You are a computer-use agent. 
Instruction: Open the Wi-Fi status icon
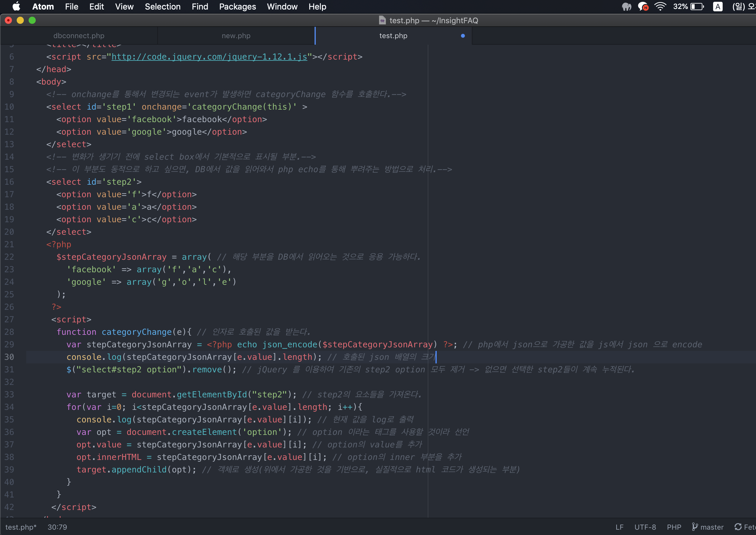tap(660, 7)
